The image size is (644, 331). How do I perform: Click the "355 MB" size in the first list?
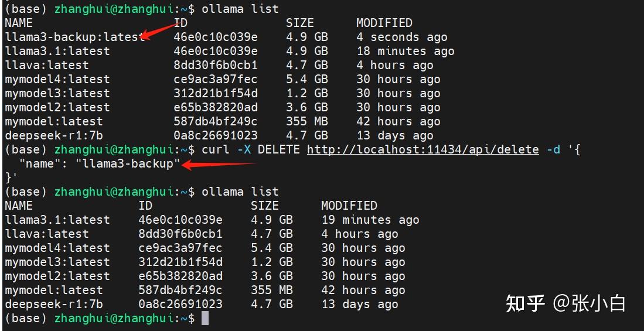click(x=307, y=121)
